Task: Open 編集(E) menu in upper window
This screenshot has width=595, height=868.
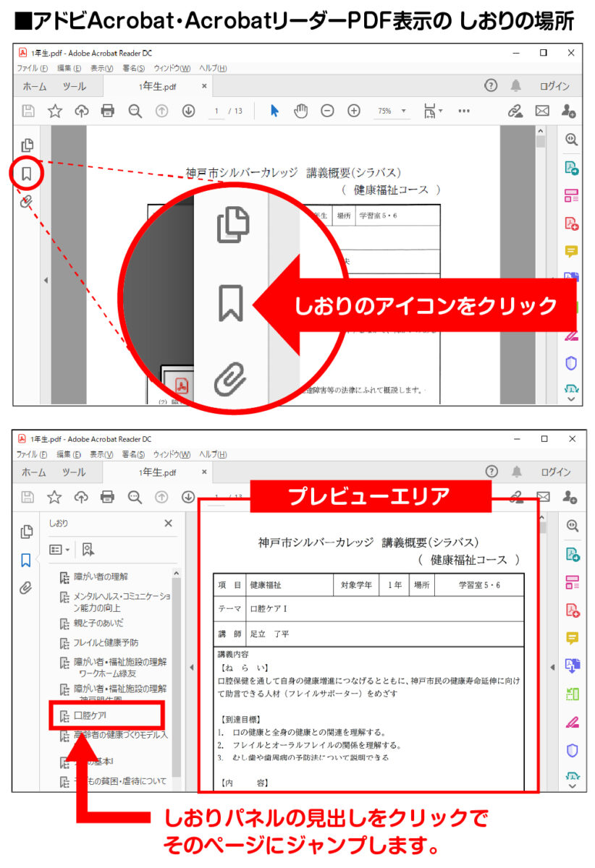Action: tap(69, 68)
